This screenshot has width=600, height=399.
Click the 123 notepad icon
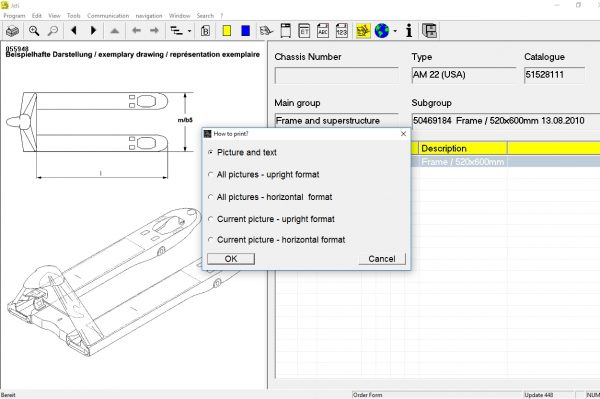point(342,31)
